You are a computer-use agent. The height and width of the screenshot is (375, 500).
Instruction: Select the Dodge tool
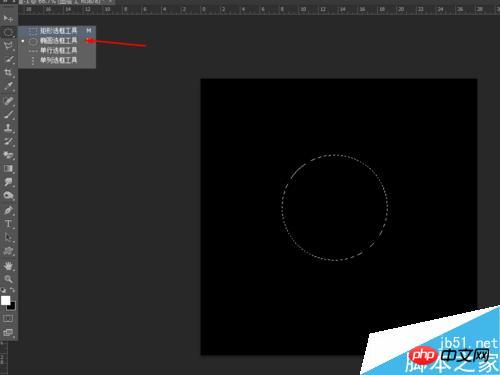(8, 196)
